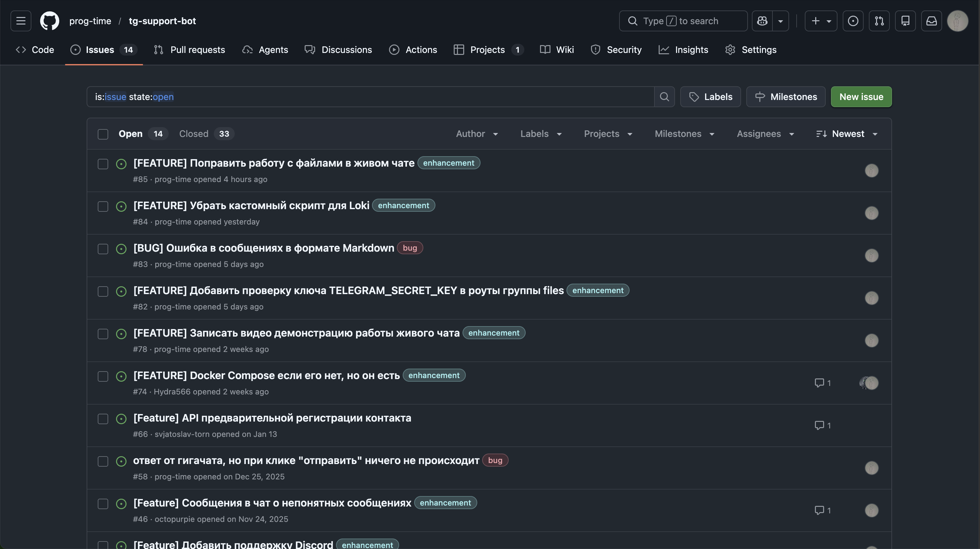The image size is (980, 549).
Task: Open the Copilot chat icon
Action: tap(762, 21)
